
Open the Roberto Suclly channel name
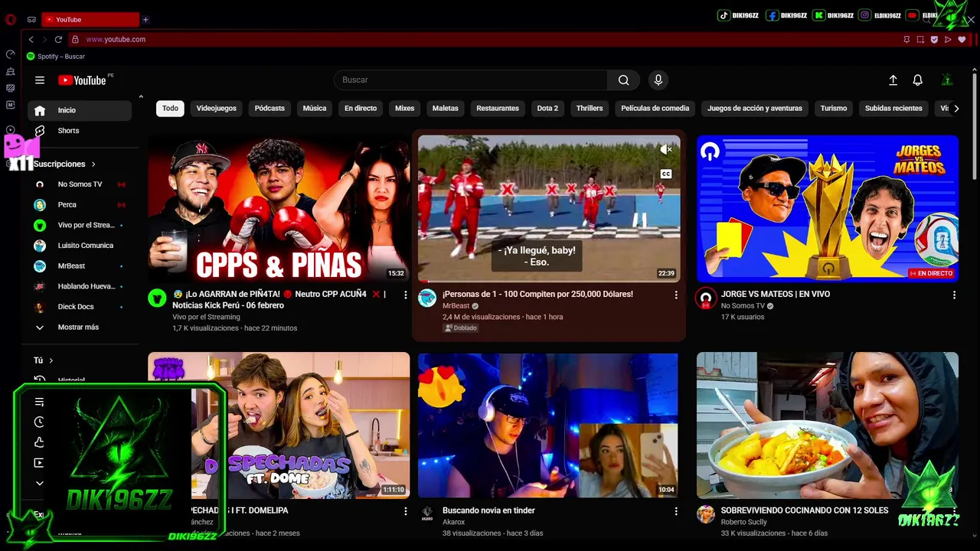tap(743, 522)
